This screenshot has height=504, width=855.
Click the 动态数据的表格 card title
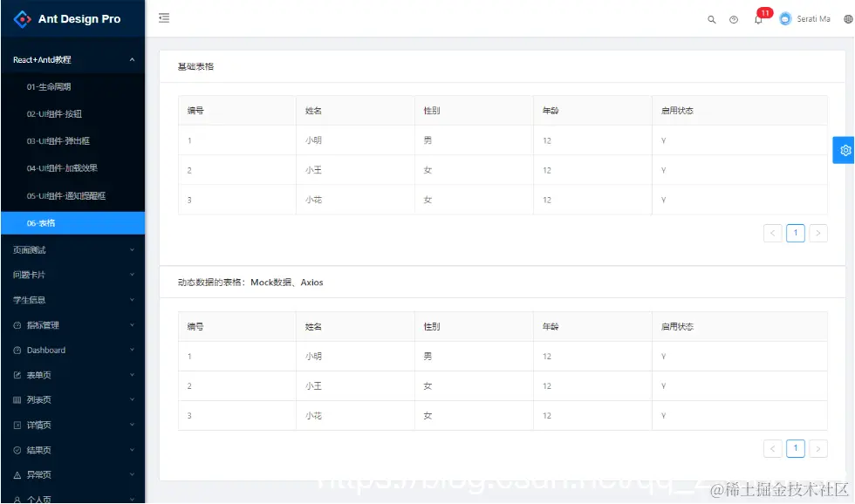click(250, 283)
